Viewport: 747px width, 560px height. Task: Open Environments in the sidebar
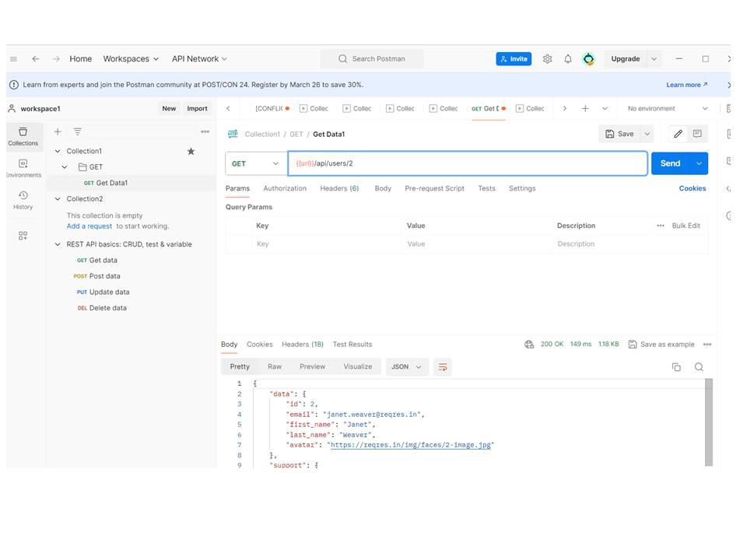pos(23,168)
